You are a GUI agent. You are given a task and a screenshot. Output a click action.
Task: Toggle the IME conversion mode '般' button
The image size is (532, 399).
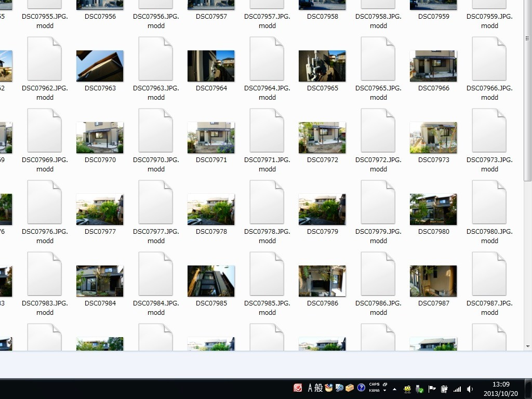[318, 388]
